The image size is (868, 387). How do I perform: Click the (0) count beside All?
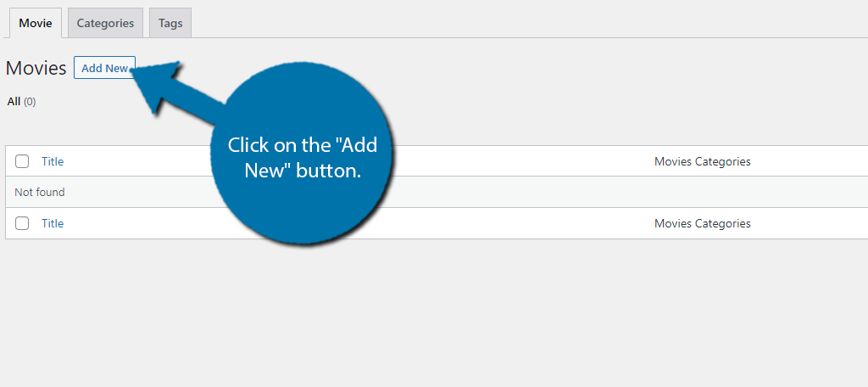click(x=30, y=102)
